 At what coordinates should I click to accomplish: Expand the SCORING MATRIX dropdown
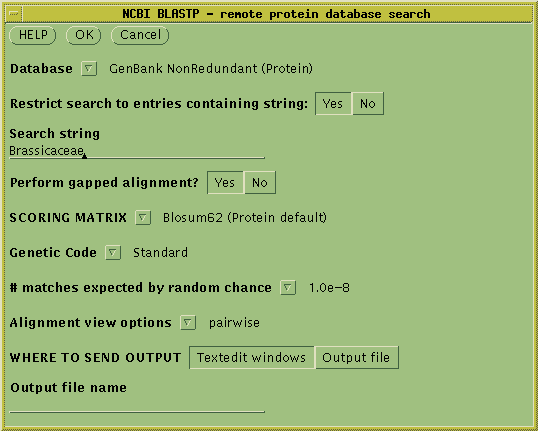(143, 218)
